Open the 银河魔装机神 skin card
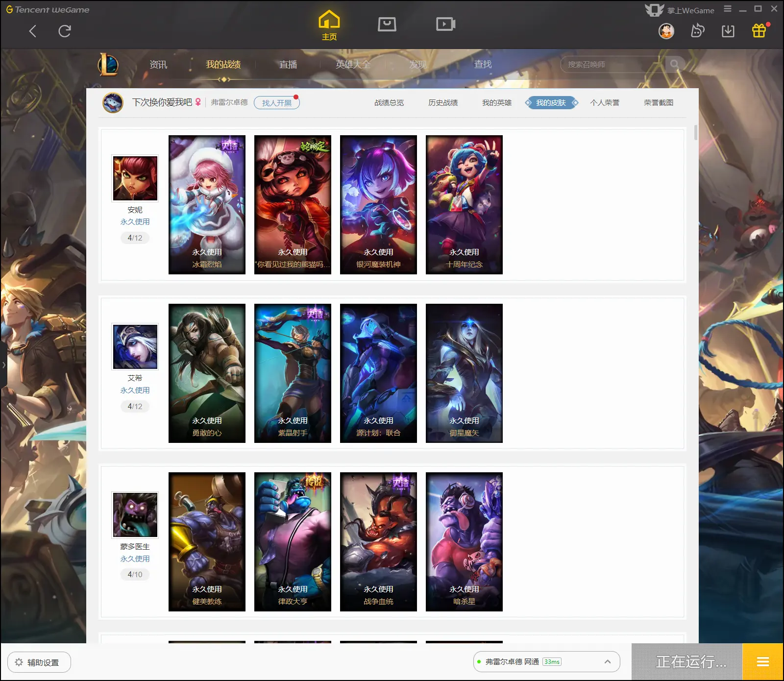The width and height of the screenshot is (784, 681). 378,205
